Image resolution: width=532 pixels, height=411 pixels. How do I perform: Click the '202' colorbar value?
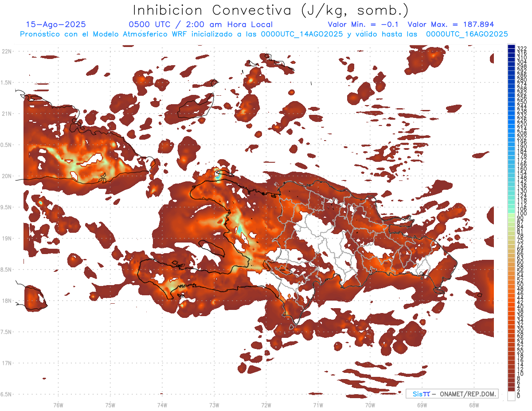pos(522,137)
